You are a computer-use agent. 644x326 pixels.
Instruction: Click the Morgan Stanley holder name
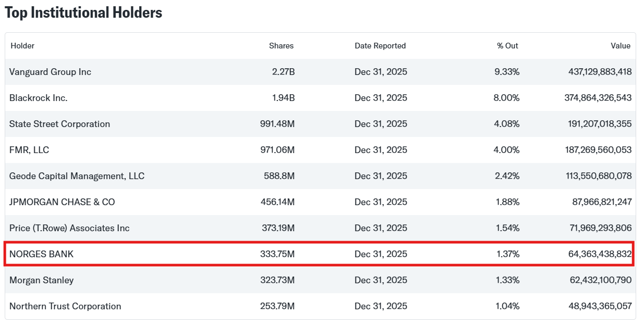click(x=41, y=280)
